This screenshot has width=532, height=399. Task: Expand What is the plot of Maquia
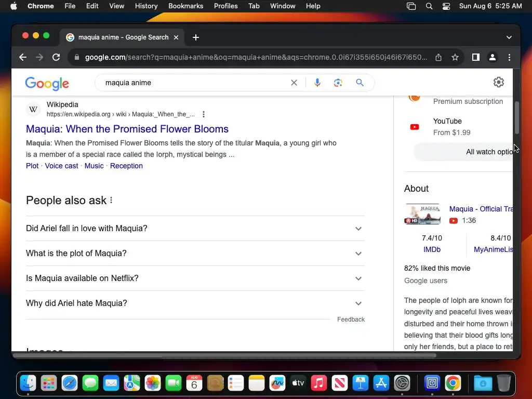point(195,254)
